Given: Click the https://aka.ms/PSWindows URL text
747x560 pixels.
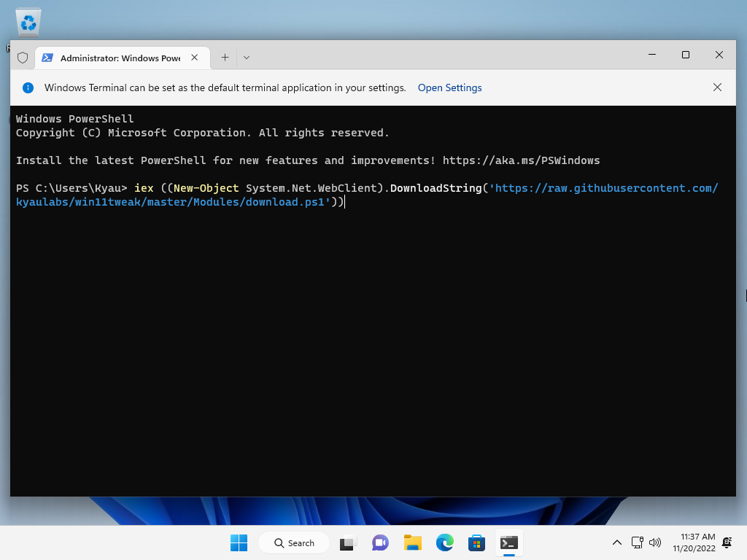Looking at the screenshot, I should coord(521,160).
